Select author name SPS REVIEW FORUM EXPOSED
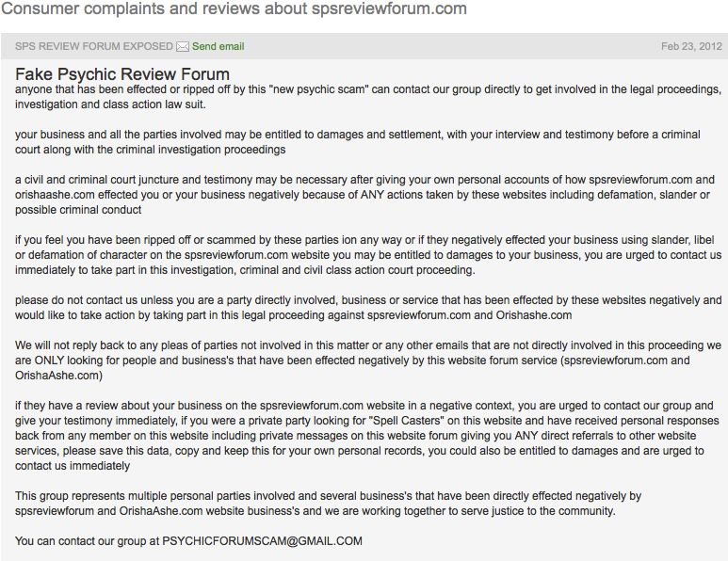 click(x=94, y=46)
